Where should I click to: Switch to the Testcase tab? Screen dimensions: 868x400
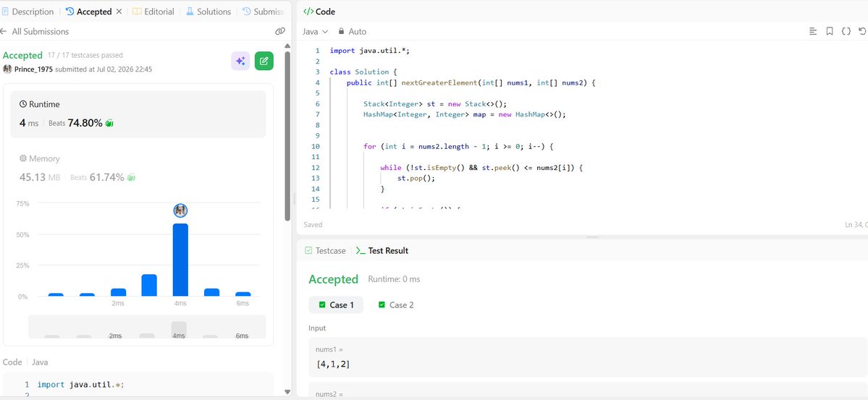(326, 250)
